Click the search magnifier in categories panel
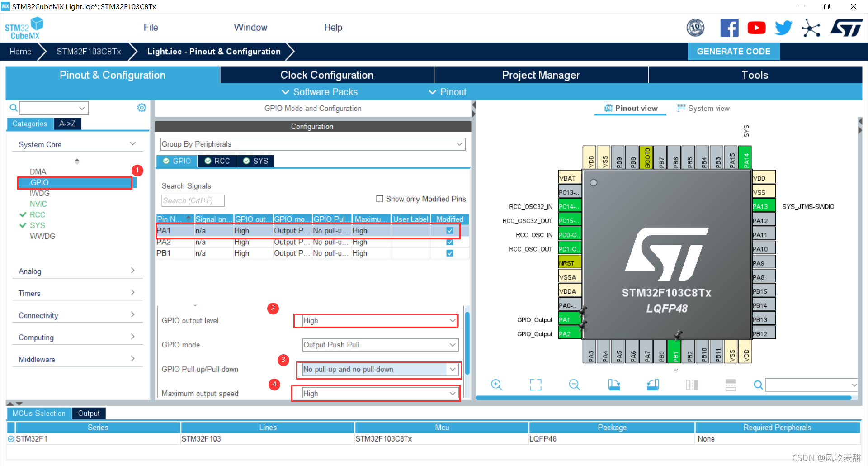The image size is (868, 466). click(14, 108)
